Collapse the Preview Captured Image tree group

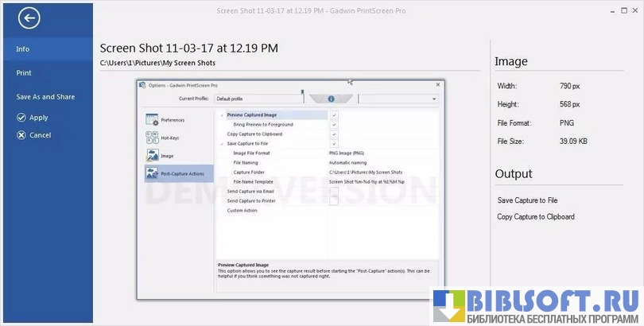tap(221, 115)
